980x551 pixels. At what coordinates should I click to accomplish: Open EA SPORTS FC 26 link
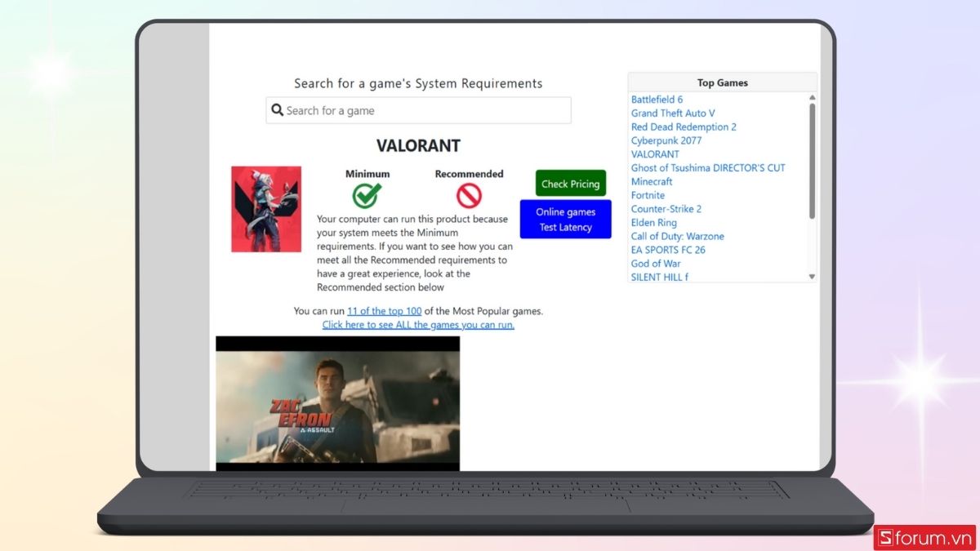pyautogui.click(x=668, y=250)
